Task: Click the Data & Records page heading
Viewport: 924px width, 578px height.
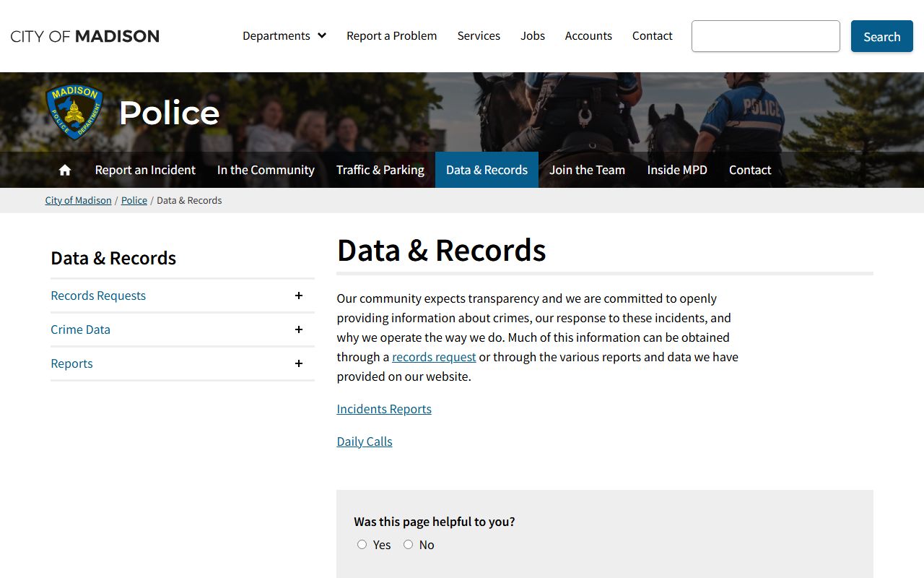Action: pyautogui.click(x=441, y=250)
